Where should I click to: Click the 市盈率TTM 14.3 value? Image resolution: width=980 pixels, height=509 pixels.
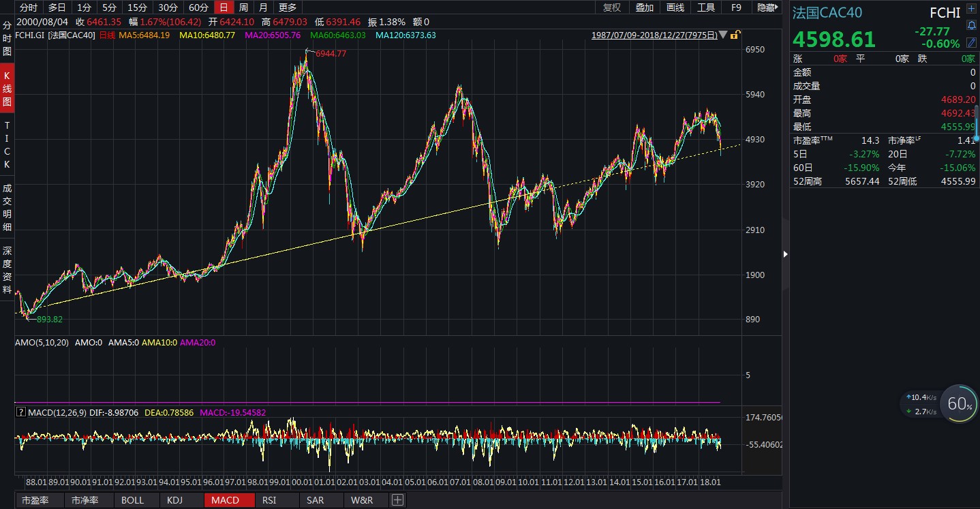pyautogui.click(x=869, y=140)
